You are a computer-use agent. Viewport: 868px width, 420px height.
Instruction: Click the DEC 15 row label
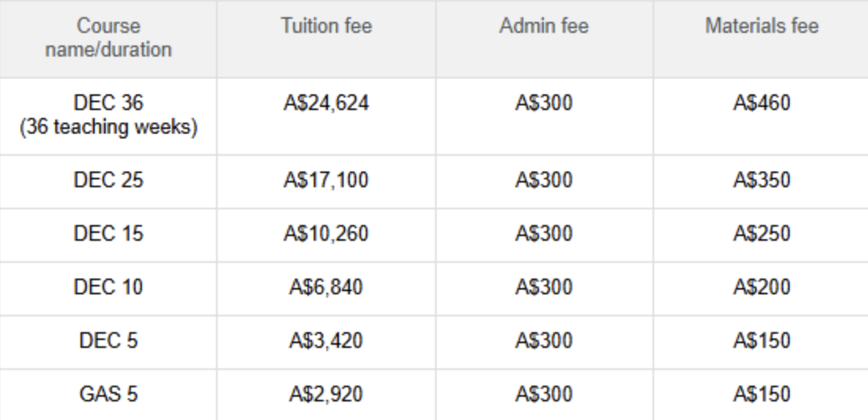(x=108, y=234)
